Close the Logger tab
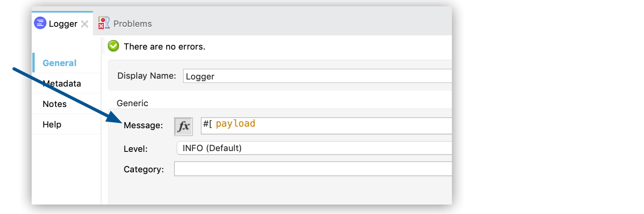644x214 pixels. click(85, 24)
